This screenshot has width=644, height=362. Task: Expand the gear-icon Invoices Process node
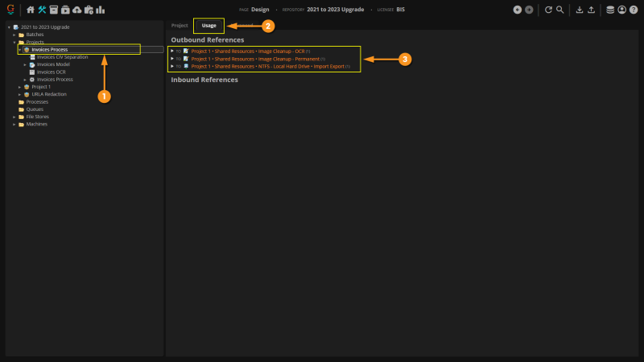pyautogui.click(x=25, y=80)
